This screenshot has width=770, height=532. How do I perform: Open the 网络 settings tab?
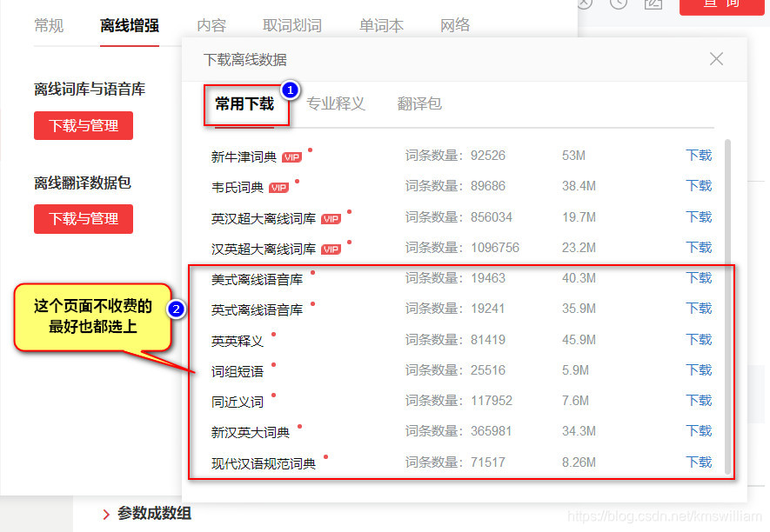tap(455, 25)
